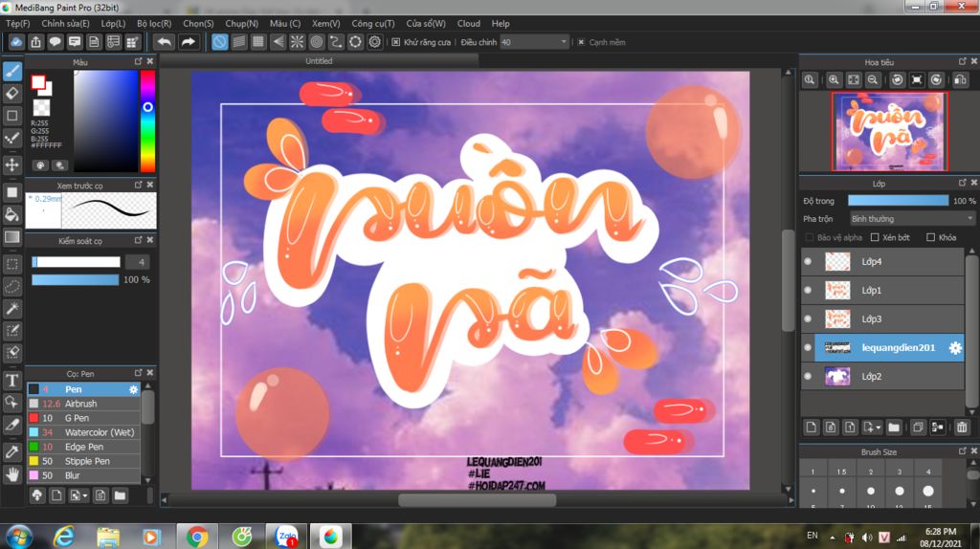Create a new layer in Layer panel
The width and height of the screenshot is (980, 549).
pos(811,428)
